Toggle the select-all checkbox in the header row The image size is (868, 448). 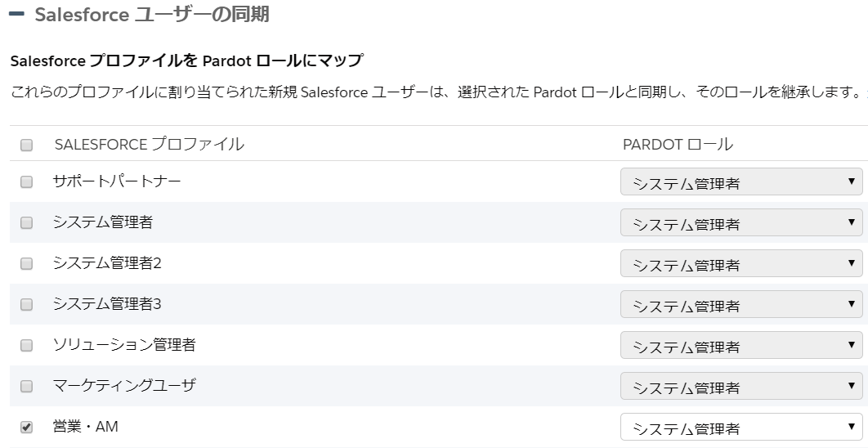(27, 145)
